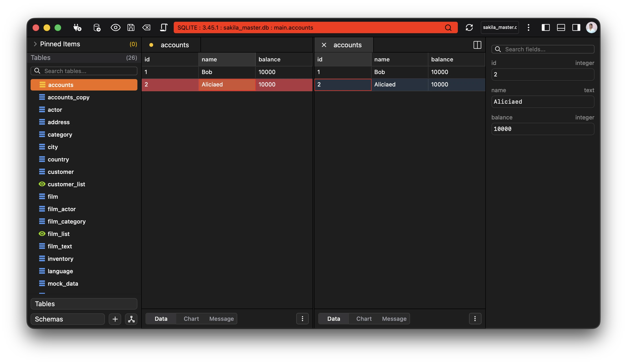This screenshot has height=364, width=627.
Task: Toggle the bottom panel layout
Action: pos(561,28)
